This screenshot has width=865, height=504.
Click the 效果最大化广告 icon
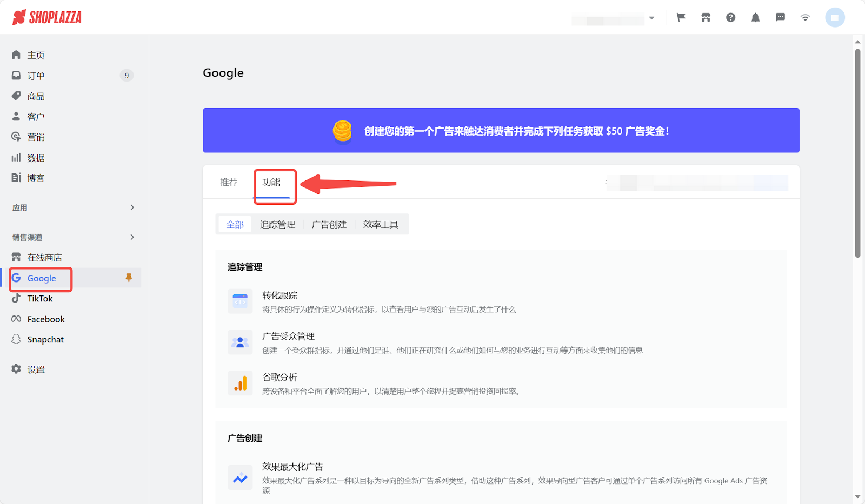point(240,478)
